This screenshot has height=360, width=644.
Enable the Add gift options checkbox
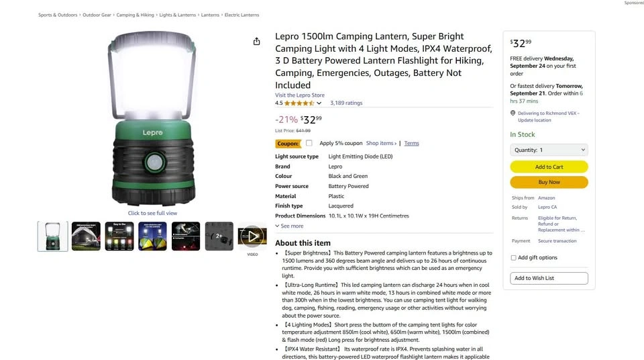click(513, 258)
